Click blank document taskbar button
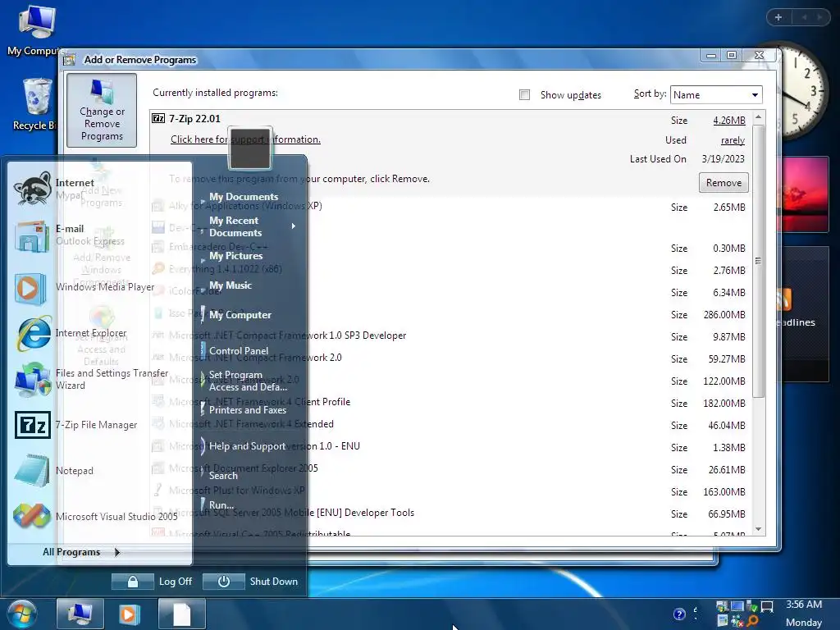 click(182, 614)
